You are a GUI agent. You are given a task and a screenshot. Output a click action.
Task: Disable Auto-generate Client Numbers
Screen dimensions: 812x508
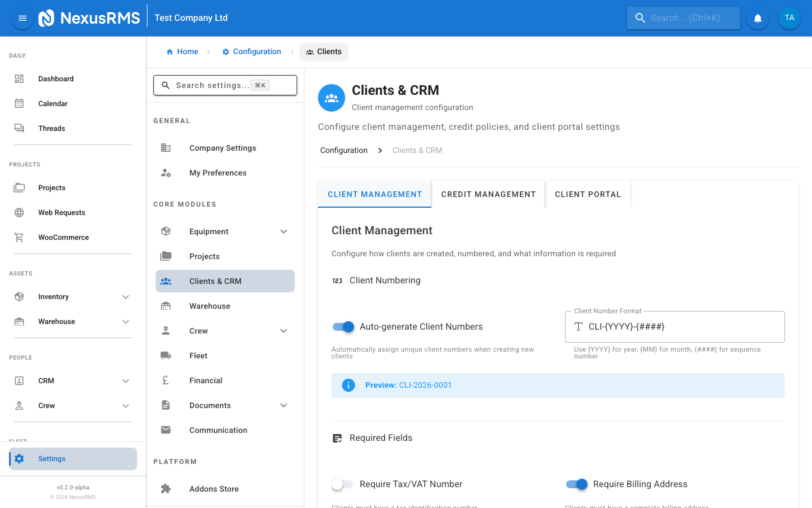coord(343,326)
